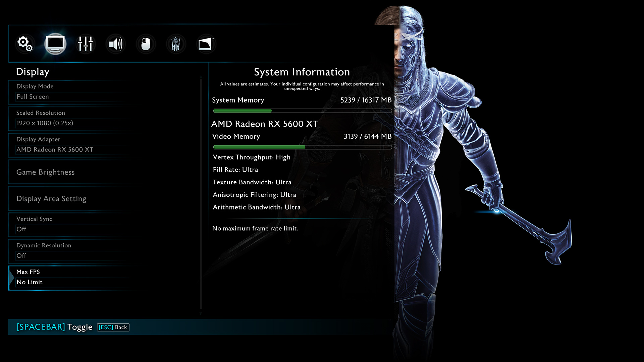Open audio settings via speaker icon
The image size is (644, 362).
point(115,44)
